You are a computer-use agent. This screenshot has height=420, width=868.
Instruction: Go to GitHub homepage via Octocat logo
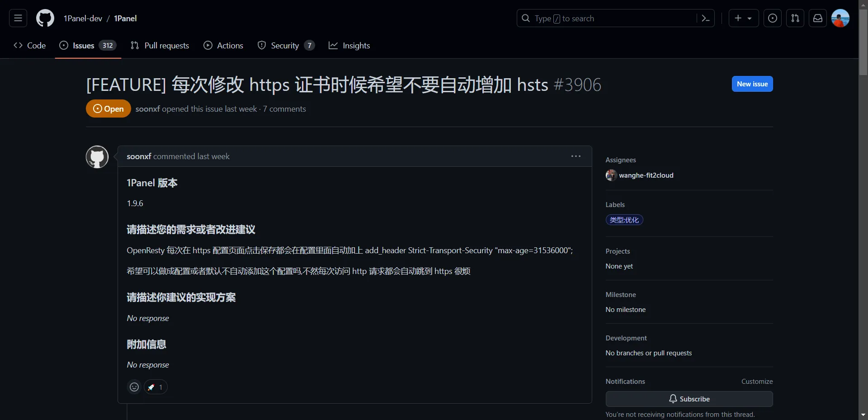(x=45, y=18)
